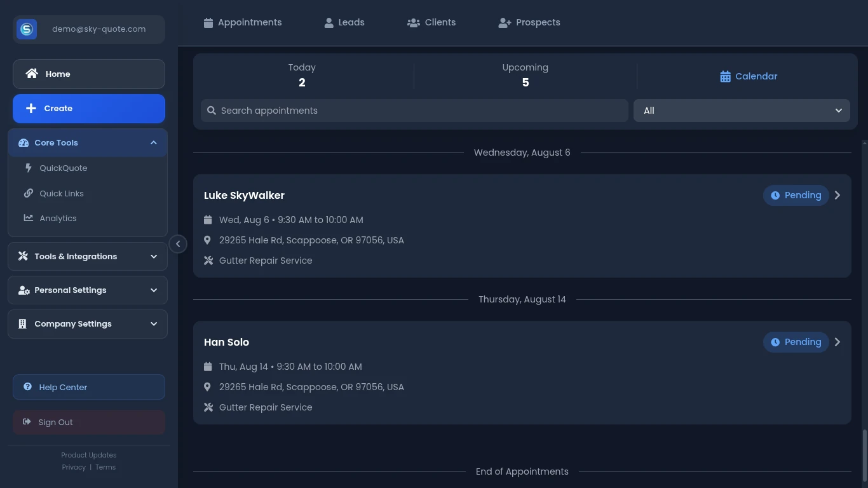
Task: Click the Create button
Action: tap(89, 108)
